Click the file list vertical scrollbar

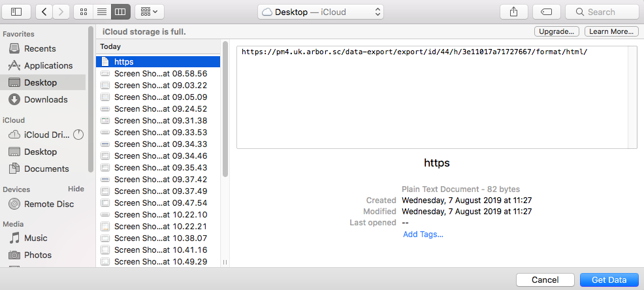click(225, 111)
